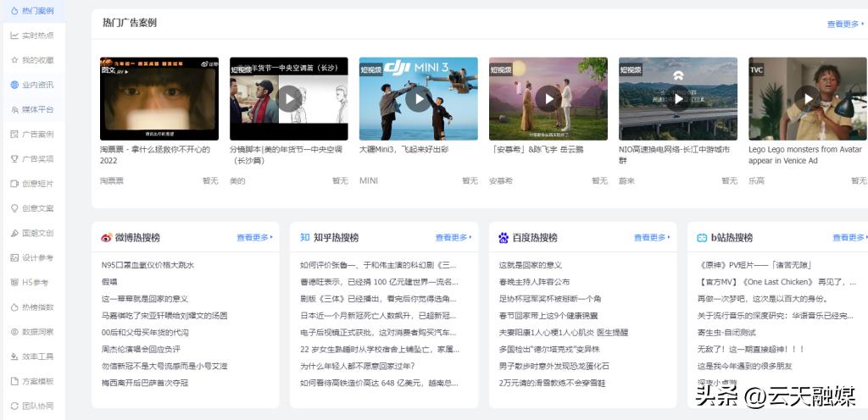Play the 美的年货节 storyboard video
Viewport: 868px width, 420px height.
(x=290, y=99)
